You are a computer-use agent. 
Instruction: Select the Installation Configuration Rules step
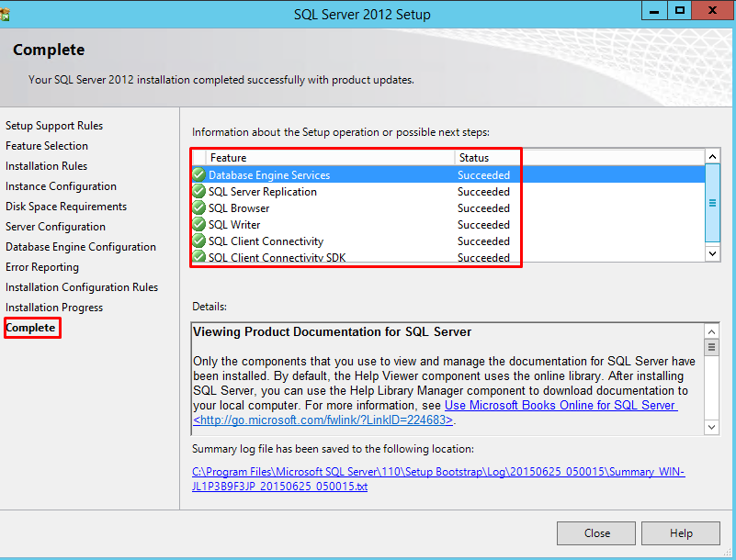click(x=82, y=287)
